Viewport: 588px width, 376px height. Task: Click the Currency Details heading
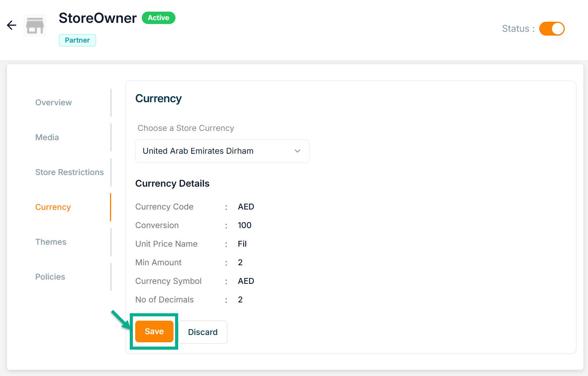[172, 184]
